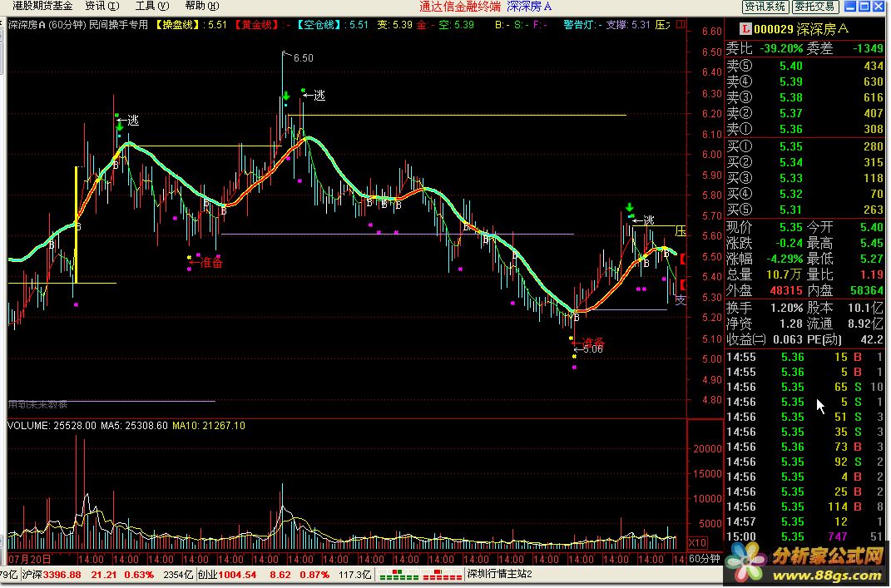
Task: Open the 港股期货基金 menu
Action: coord(42,7)
